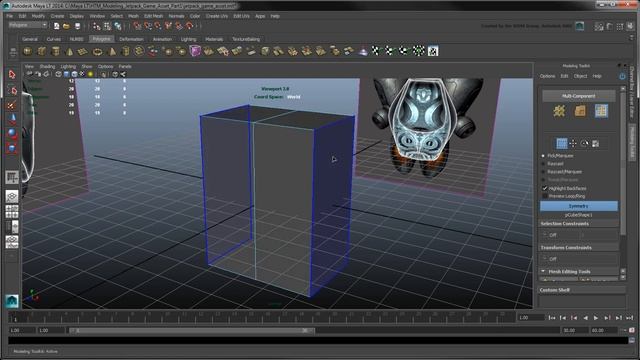Open the viewport Show menu
This screenshot has height=360, width=640.
(x=87, y=66)
